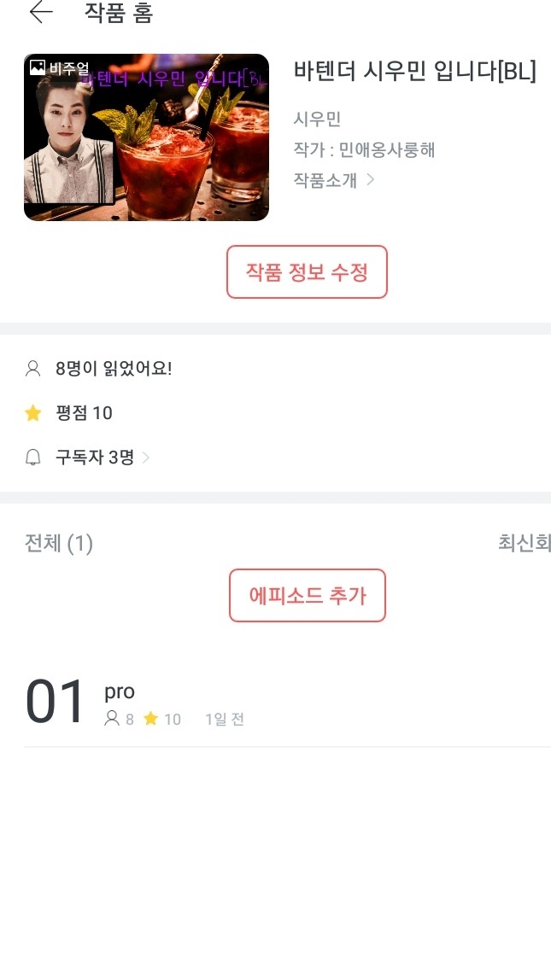Tap the subscriber bell icon
Image resolution: width=551 pixels, height=980 pixels.
point(33,458)
